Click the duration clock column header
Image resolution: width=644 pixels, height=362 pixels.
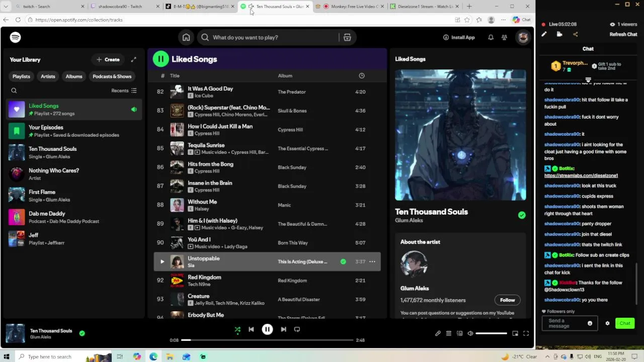pyautogui.click(x=361, y=75)
